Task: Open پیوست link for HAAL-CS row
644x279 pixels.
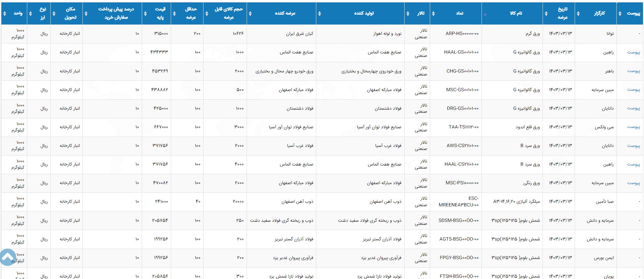Action: click(x=633, y=165)
